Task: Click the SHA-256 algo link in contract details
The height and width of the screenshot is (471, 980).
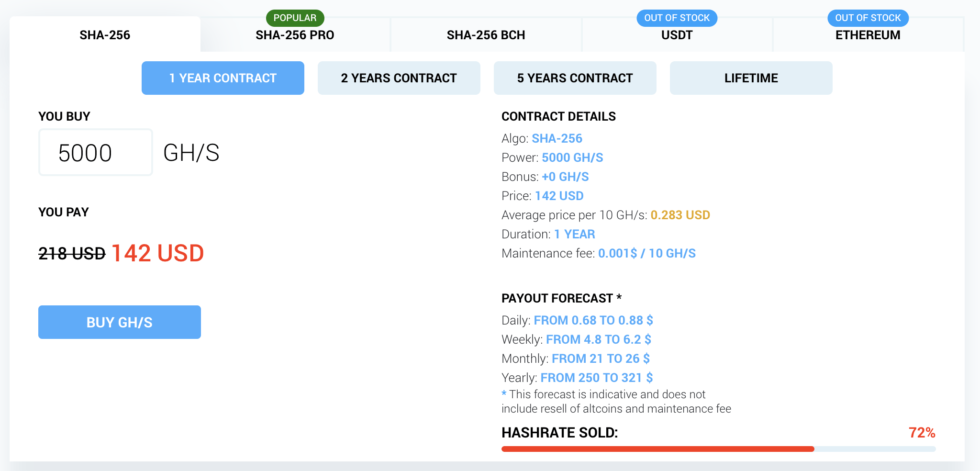Action: tap(557, 138)
